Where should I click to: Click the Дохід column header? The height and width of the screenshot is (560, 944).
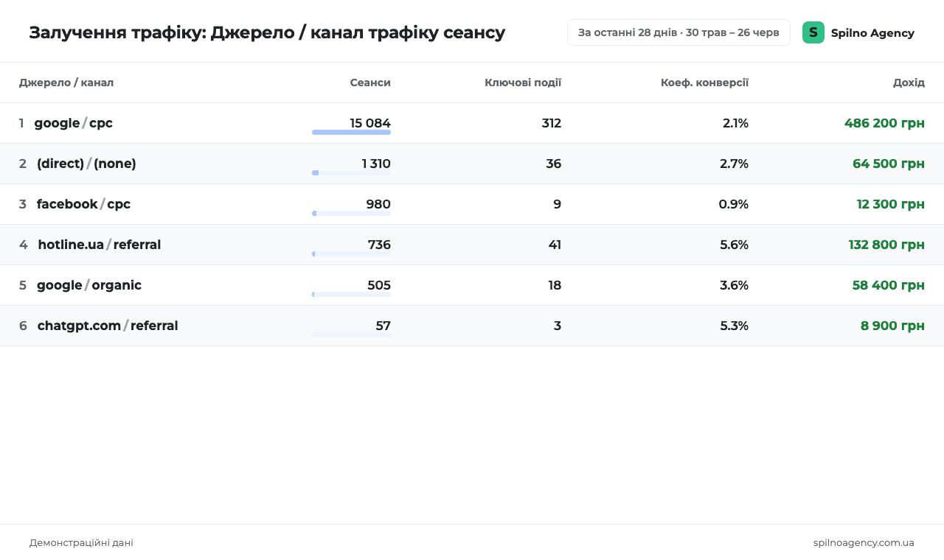pyautogui.click(x=909, y=83)
